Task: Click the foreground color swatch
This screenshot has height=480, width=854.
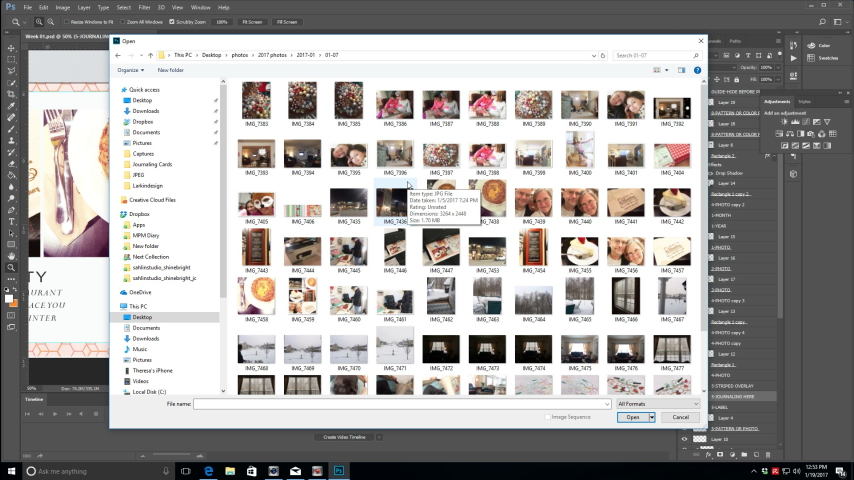Action: tap(9, 299)
